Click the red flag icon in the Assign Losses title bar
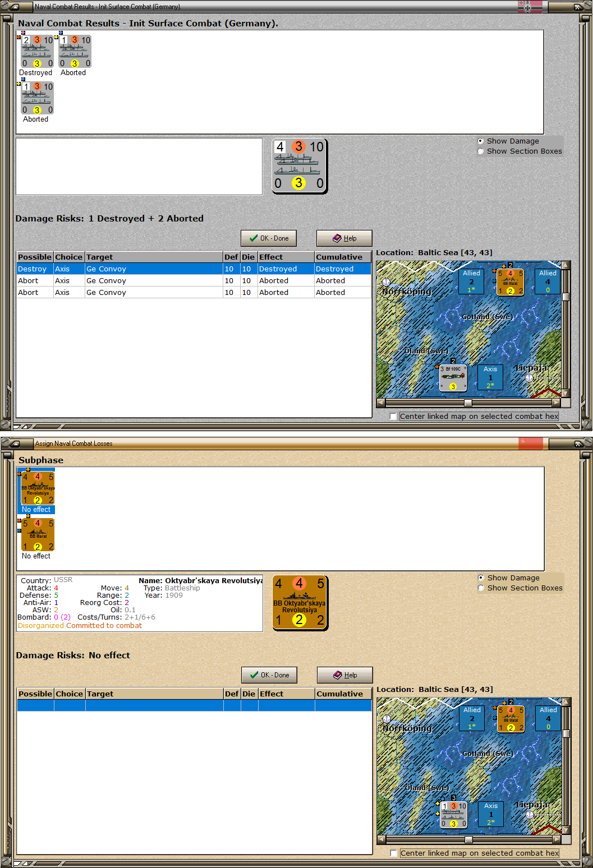 (x=531, y=444)
